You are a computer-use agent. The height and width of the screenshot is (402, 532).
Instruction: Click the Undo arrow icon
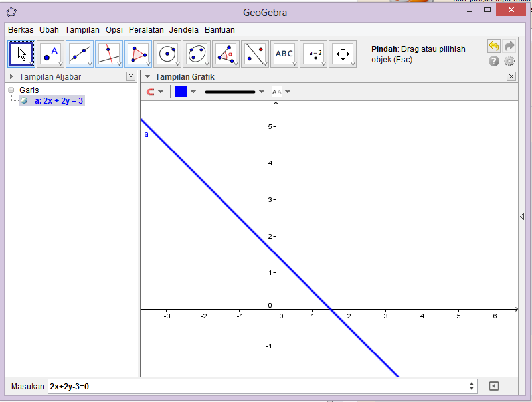click(493, 46)
